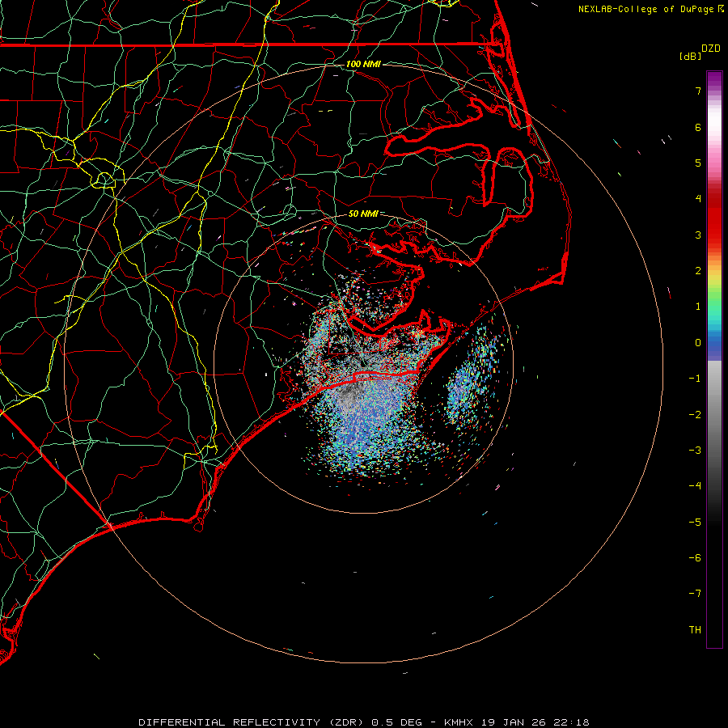This screenshot has height=728, width=728.
Task: Click the 0.5 DEG elevation text
Action: coord(396,722)
